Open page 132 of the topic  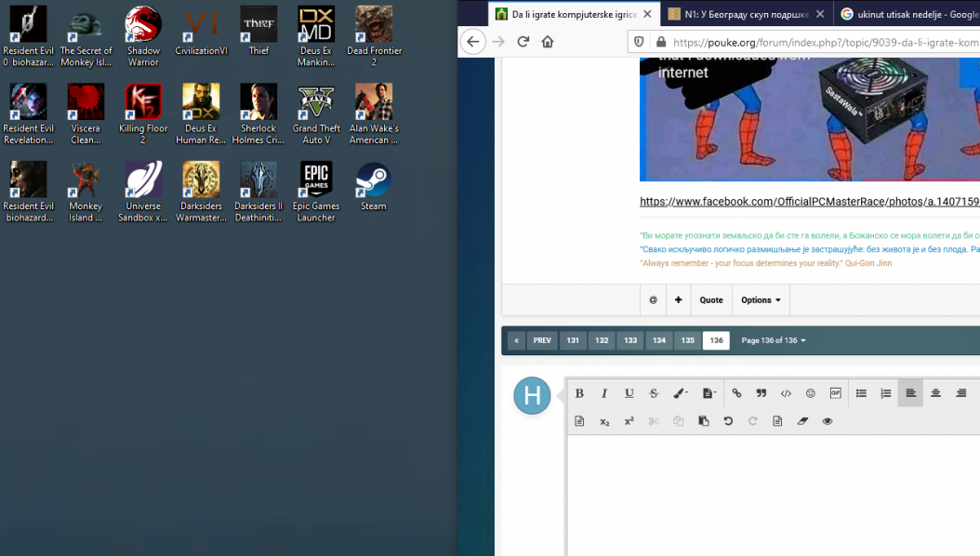[x=602, y=340]
